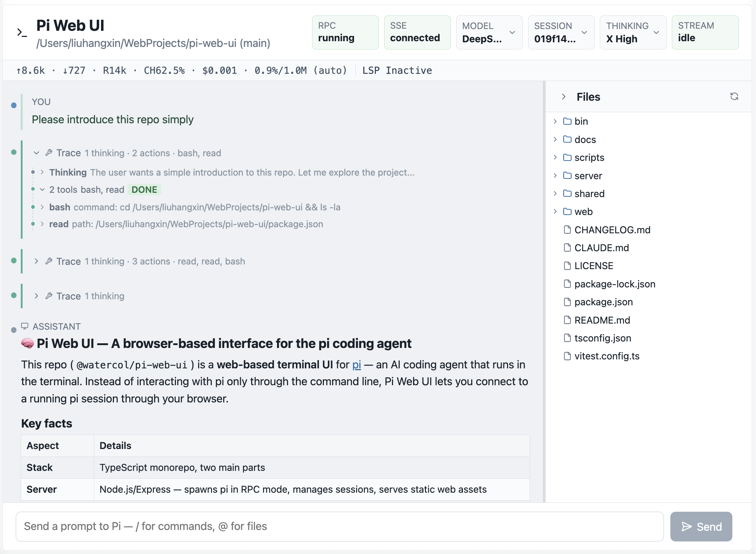Open the SESSION dropdown
Image resolution: width=756 pixels, height=554 pixels.
pyautogui.click(x=561, y=32)
